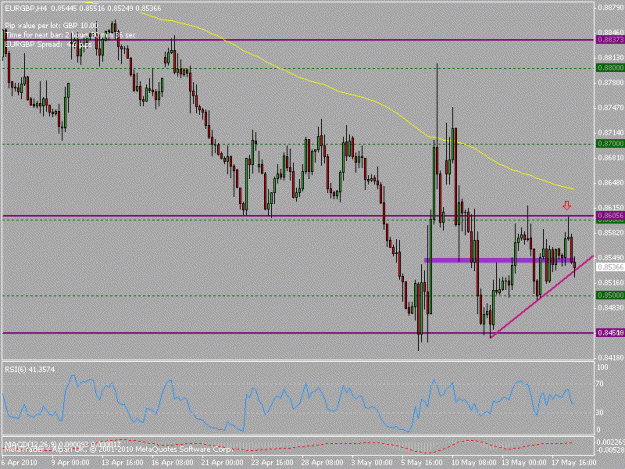Click the '5 May 16:00' date label

[x=422, y=463]
